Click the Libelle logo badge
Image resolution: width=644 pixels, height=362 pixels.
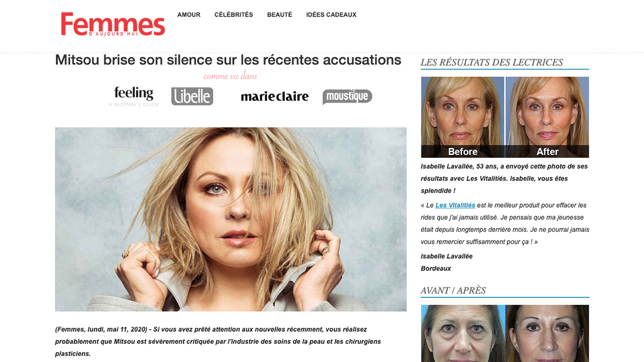pos(192,97)
